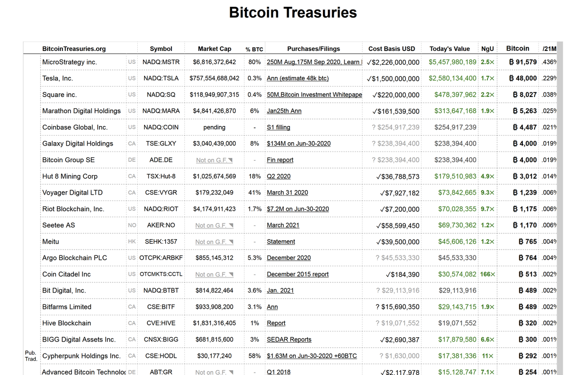Open Seetee AS 'March 2021' link
Screen dimensions: 588x375
283,225
